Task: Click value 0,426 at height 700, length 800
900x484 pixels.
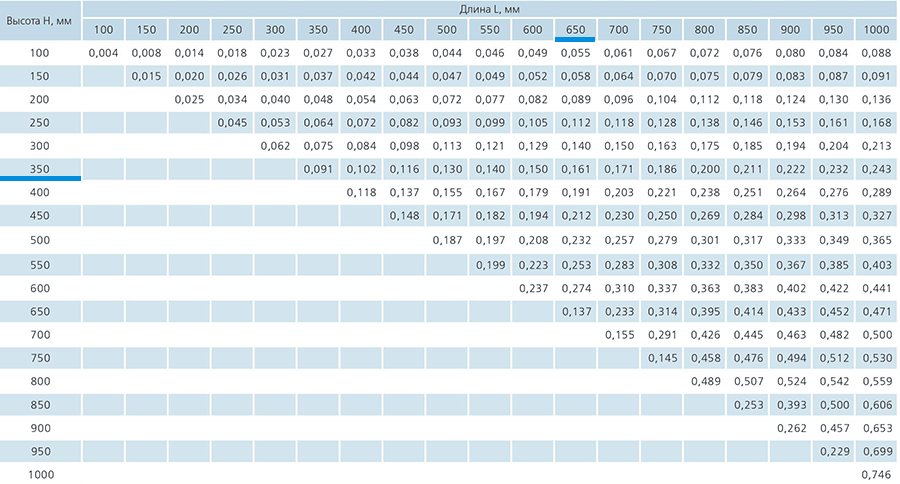Action: [705, 334]
